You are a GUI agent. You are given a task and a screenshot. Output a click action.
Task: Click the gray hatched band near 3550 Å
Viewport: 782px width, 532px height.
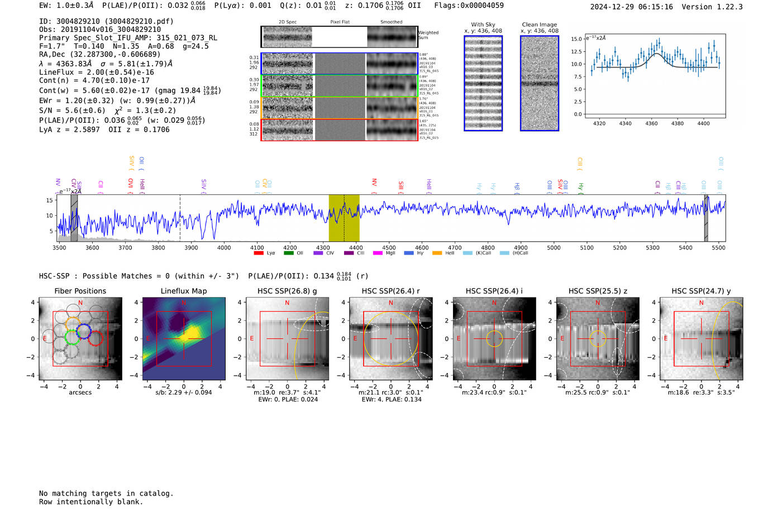(74, 218)
